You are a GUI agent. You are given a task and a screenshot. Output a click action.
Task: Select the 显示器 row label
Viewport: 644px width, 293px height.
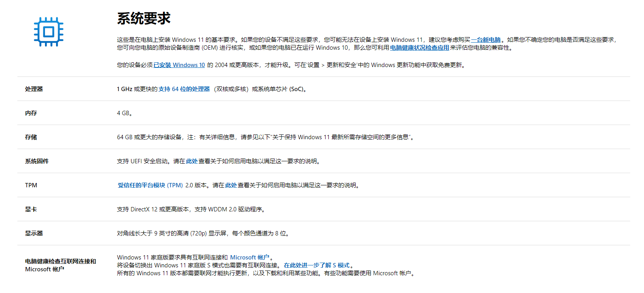tap(34, 233)
